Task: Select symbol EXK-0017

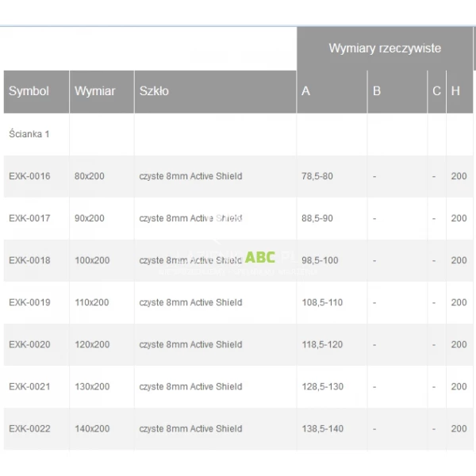Action: [x=29, y=218]
